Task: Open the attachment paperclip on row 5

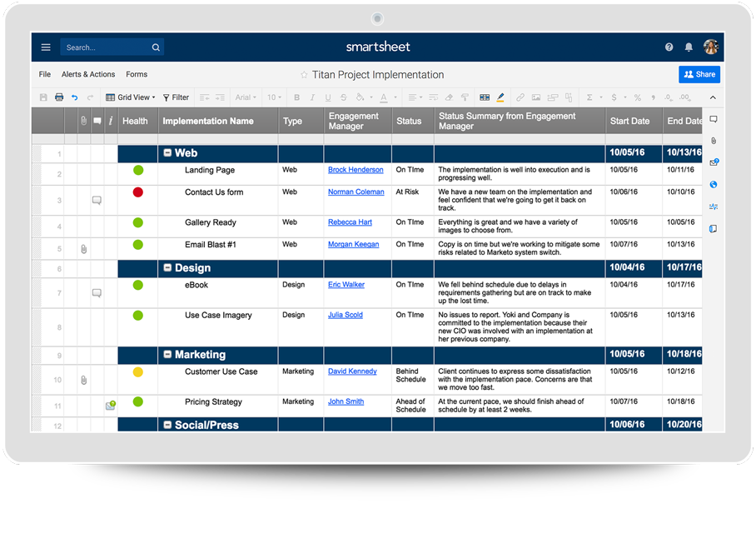Action: pos(84,249)
